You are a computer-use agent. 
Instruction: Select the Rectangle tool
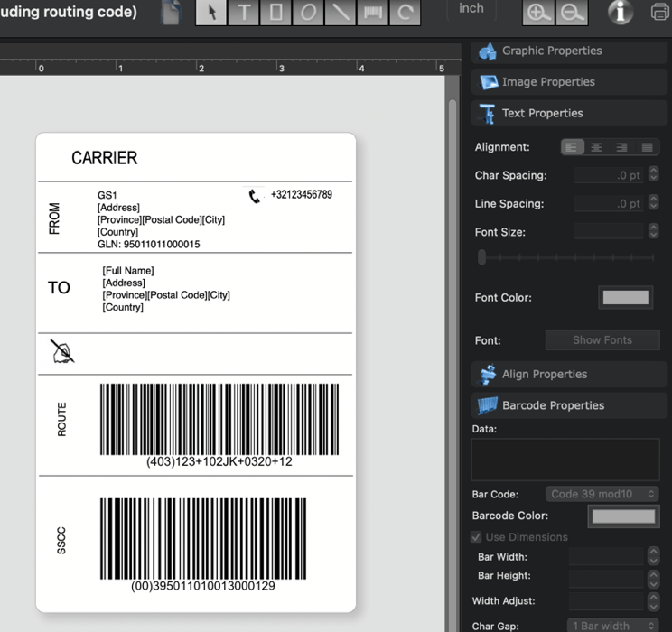[276, 12]
